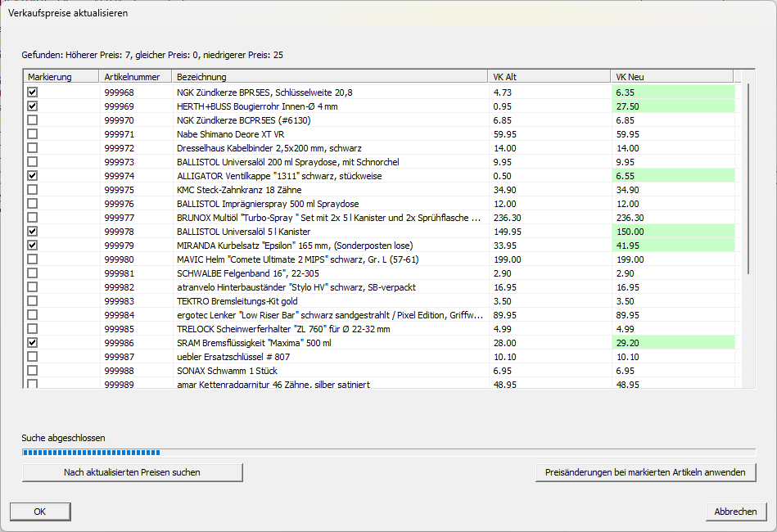This screenshot has height=532, width=777.
Task: Confirm the dialog with OK
Action: click(x=40, y=512)
